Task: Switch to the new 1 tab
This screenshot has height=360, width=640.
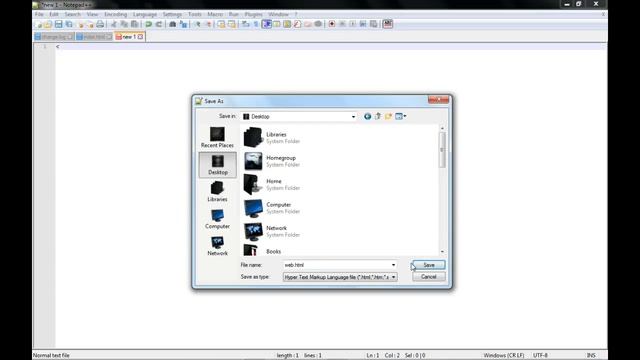Action: (129, 37)
